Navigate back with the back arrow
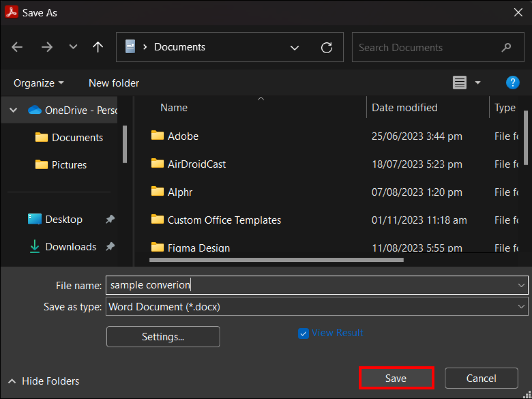This screenshot has width=532, height=399. click(17, 47)
